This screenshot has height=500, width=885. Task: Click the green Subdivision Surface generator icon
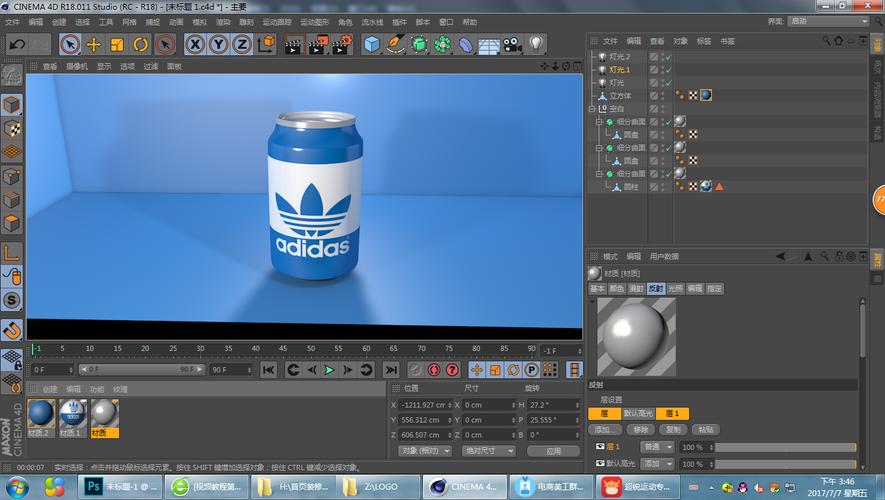coord(419,44)
